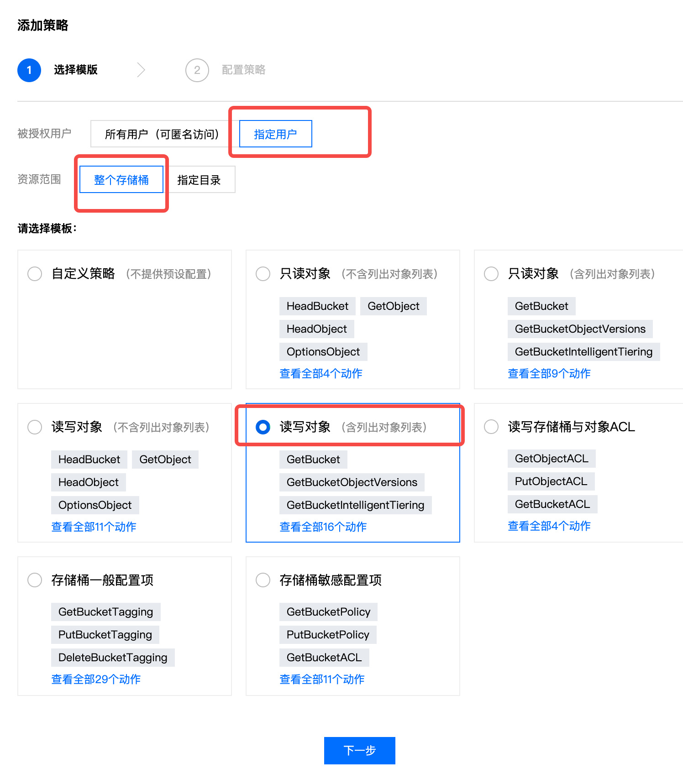Select 只读对象 (含列出对象列表) radio option
This screenshot has height=784, width=683.
tap(491, 274)
